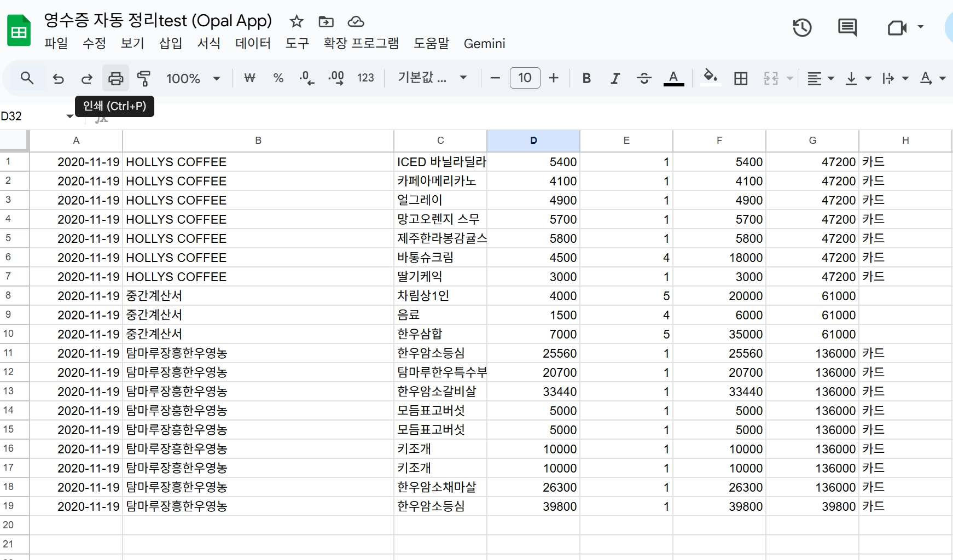This screenshot has height=560, width=953.
Task: Toggle bold formatting
Action: click(x=586, y=78)
